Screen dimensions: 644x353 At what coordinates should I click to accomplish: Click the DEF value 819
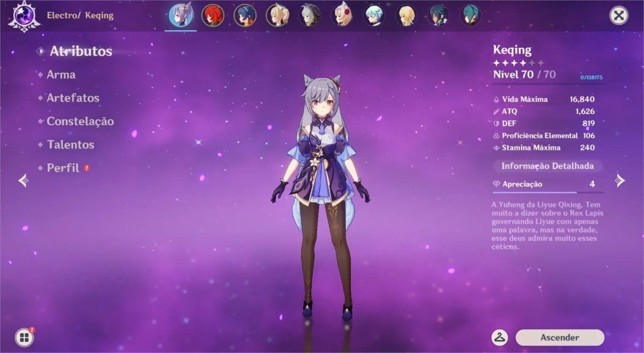pyautogui.click(x=588, y=123)
